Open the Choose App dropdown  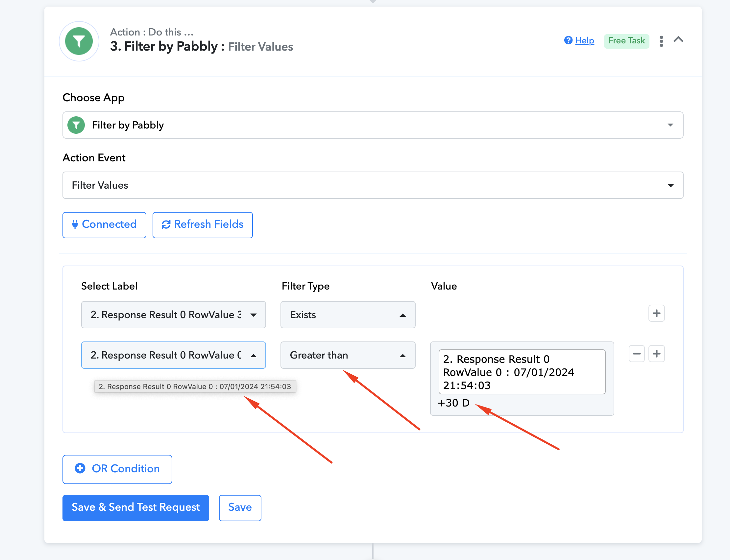[x=373, y=125]
